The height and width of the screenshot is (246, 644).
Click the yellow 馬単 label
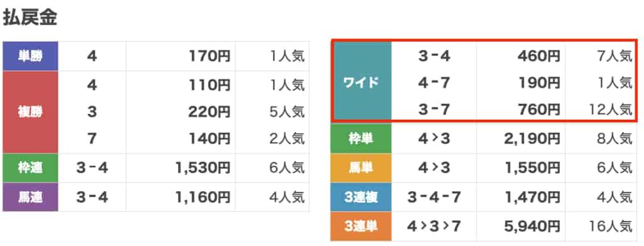click(x=361, y=168)
